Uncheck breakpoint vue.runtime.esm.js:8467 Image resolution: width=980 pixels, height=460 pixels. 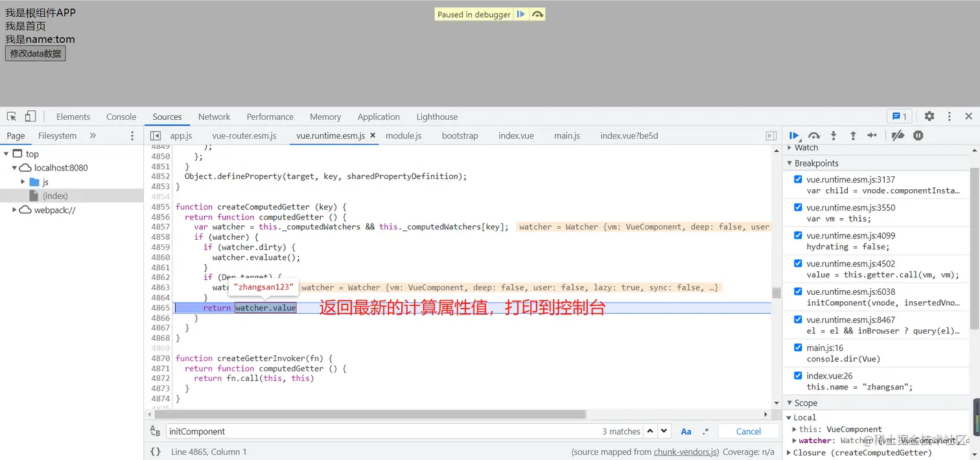tap(798, 319)
